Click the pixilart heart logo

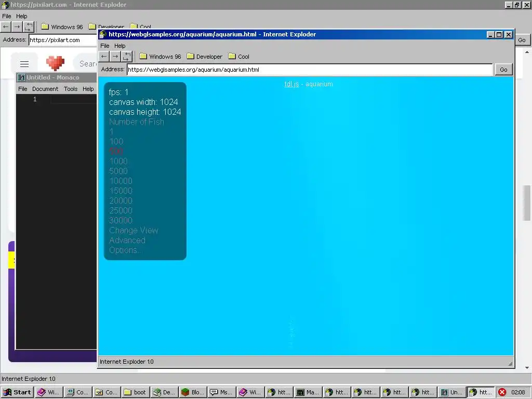point(55,63)
